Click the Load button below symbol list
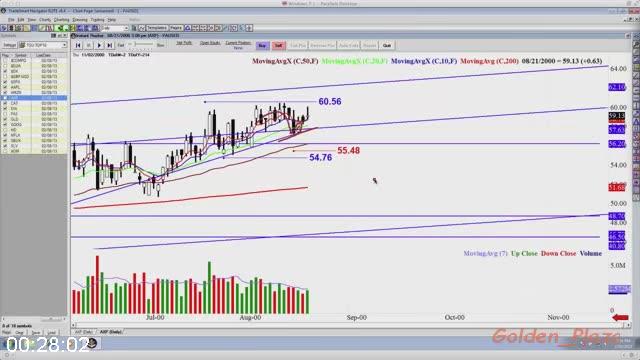This screenshot has width=640, height=360. (51, 333)
